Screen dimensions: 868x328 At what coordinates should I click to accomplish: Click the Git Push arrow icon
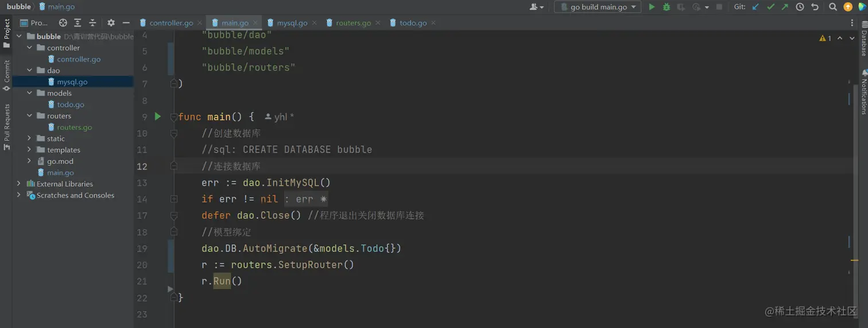pos(785,7)
